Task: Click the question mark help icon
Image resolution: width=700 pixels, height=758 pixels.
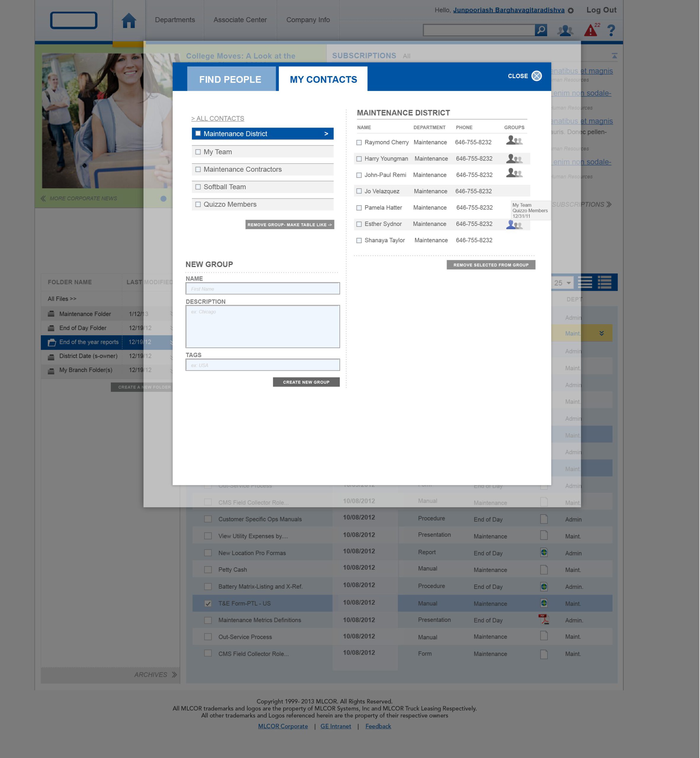Action: 611,30
